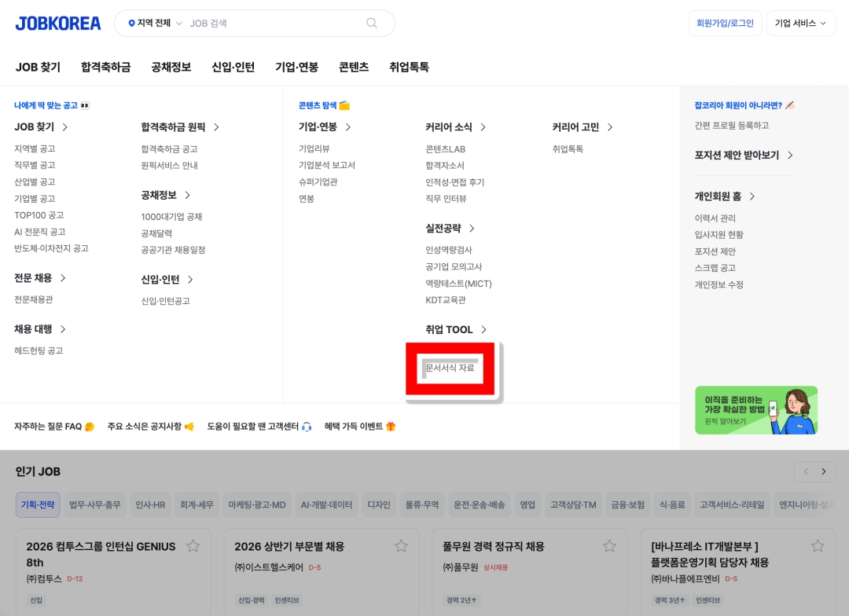
Task: Star the 컴투스그룹 인턴십 GENIUS job card
Action: click(x=193, y=546)
